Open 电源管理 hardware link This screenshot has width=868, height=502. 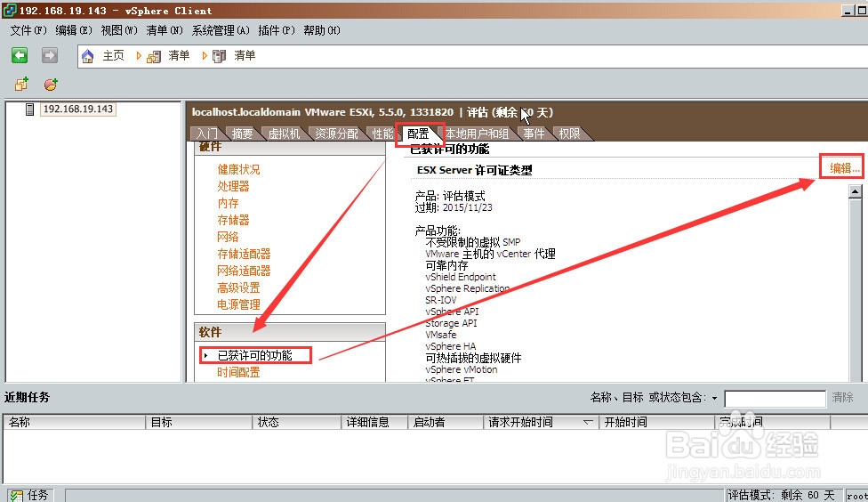click(x=238, y=304)
